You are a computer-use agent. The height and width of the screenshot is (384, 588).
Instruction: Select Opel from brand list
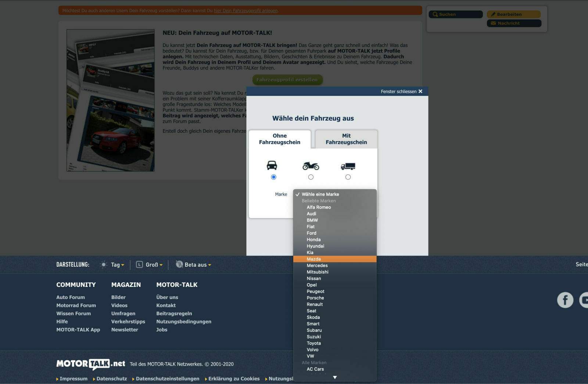point(335,285)
